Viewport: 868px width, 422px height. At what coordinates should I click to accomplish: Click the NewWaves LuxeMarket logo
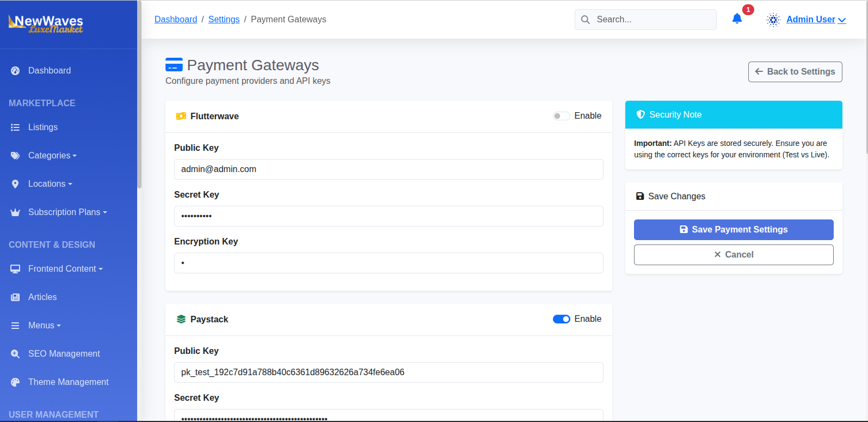point(46,23)
